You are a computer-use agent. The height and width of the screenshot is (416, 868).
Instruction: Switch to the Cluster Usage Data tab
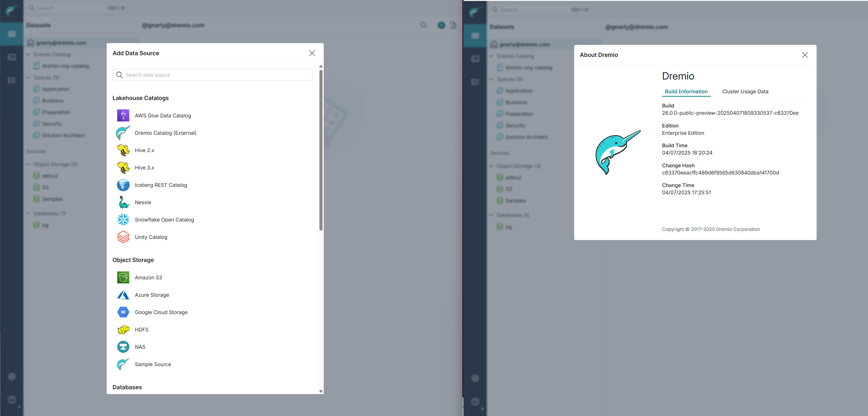pyautogui.click(x=745, y=92)
